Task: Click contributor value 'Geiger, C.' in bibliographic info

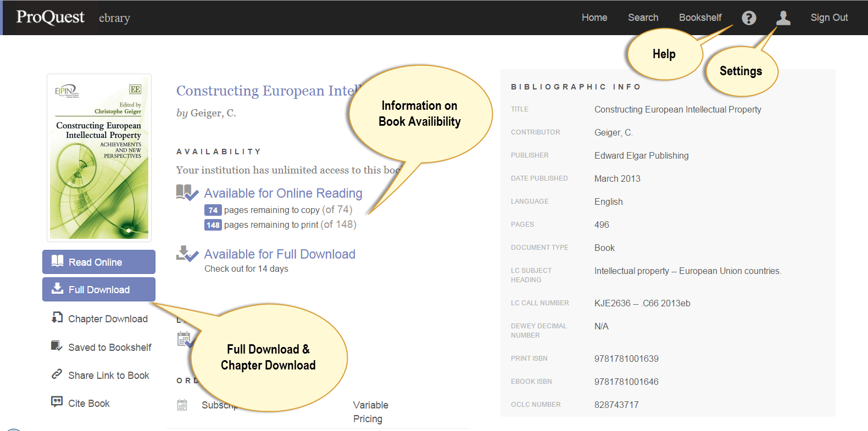Action: (x=614, y=132)
